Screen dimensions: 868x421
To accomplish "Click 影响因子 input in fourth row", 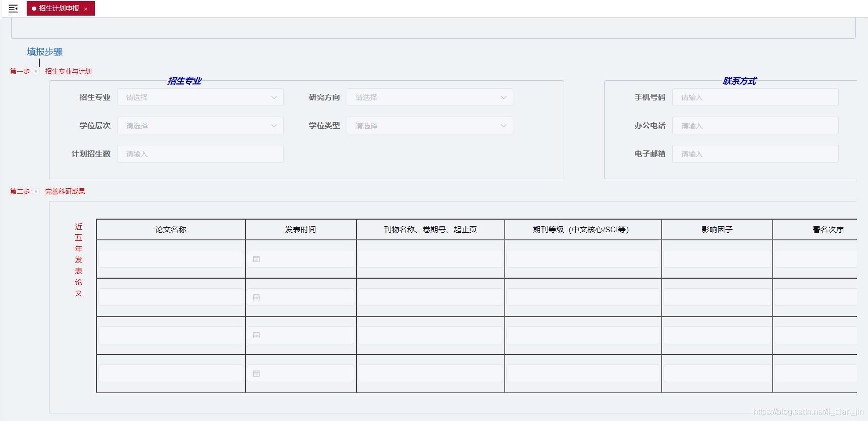I will pos(717,374).
